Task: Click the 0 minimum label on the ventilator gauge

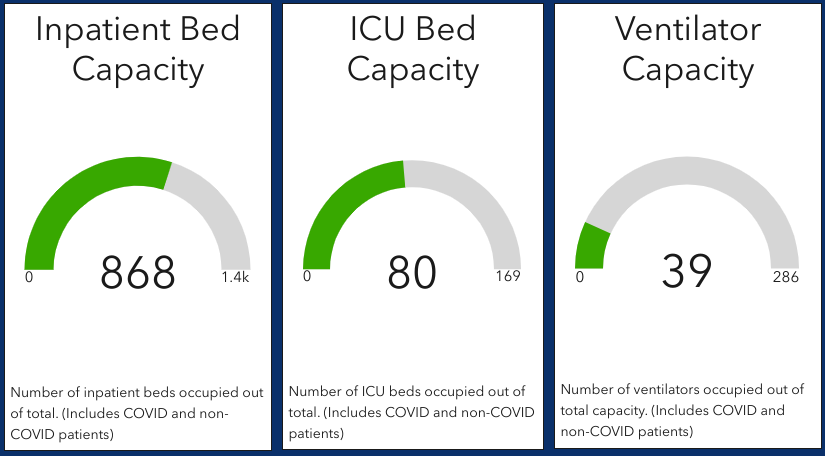Action: pyautogui.click(x=579, y=277)
